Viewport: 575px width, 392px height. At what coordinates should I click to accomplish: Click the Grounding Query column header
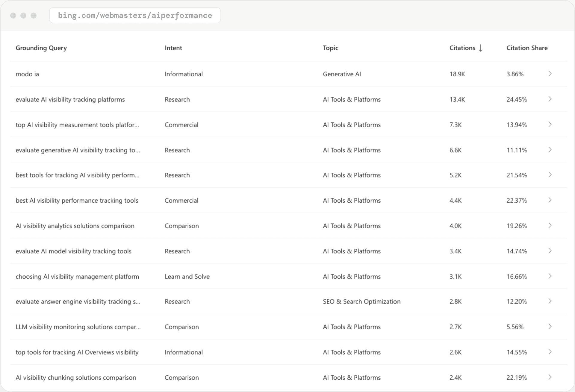pos(41,48)
